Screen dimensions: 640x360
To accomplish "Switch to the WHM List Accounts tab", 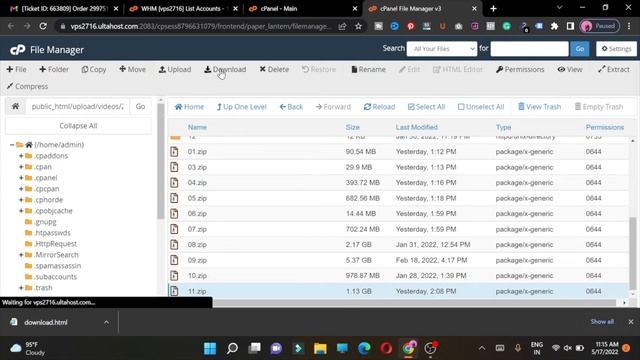I will [x=183, y=9].
